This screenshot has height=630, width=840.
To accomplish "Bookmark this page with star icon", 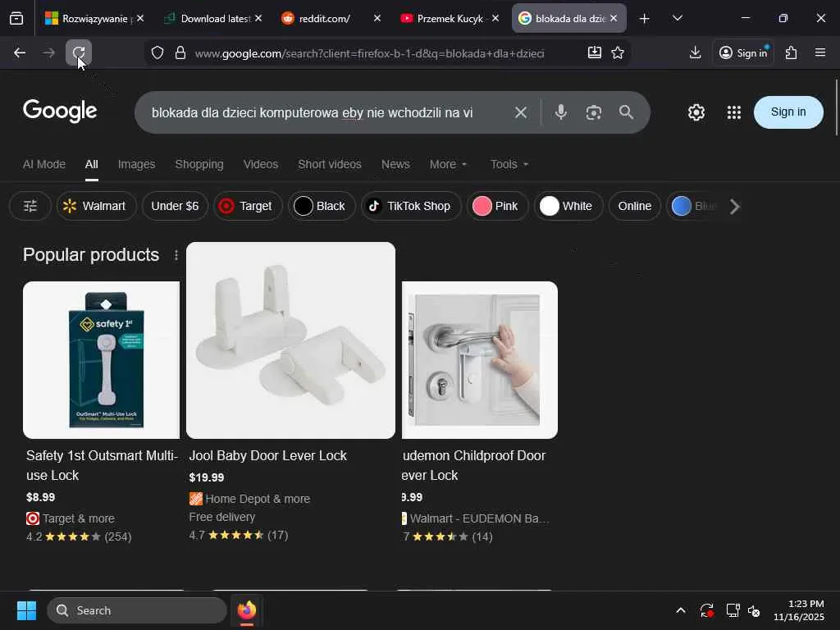I will [x=618, y=52].
